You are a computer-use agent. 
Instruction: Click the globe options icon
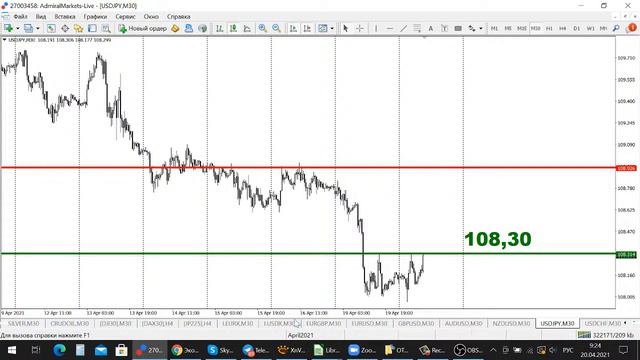(202, 28)
